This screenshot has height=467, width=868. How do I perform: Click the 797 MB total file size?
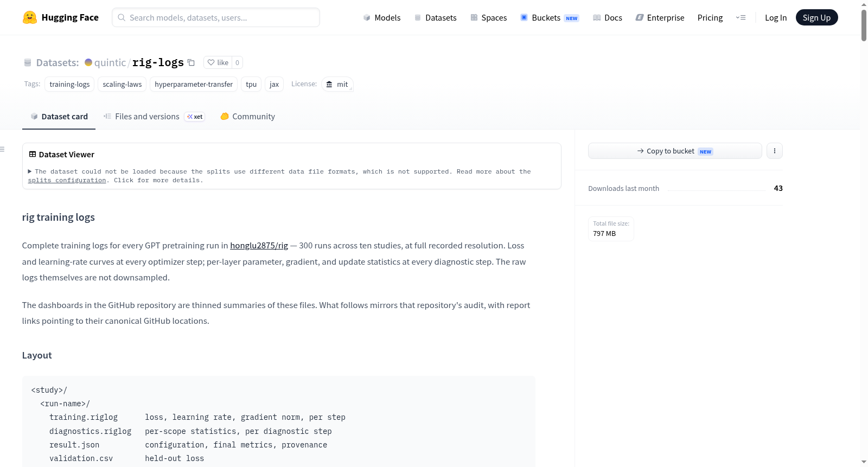pos(604,234)
